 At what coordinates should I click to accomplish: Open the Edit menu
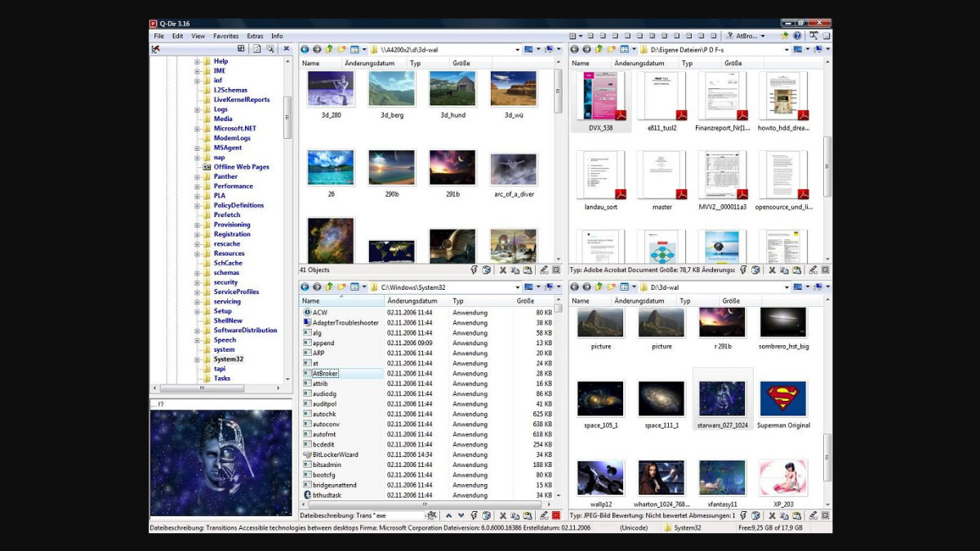pos(178,36)
